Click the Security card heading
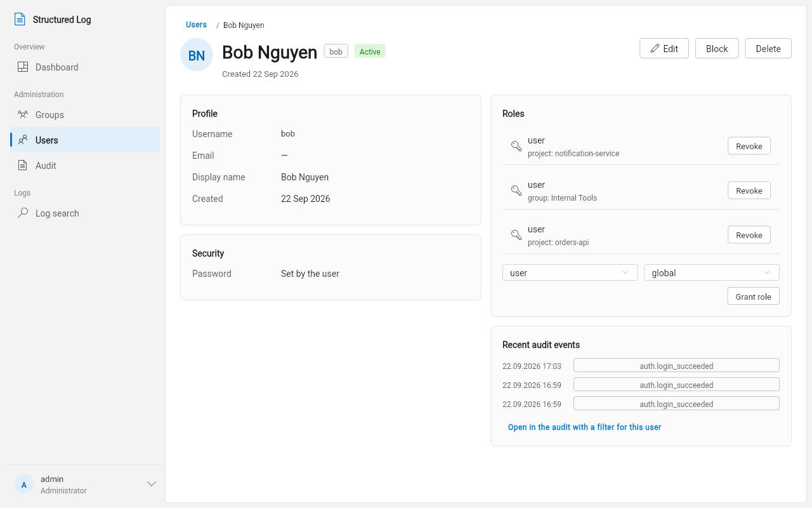812x508 pixels. click(x=208, y=253)
